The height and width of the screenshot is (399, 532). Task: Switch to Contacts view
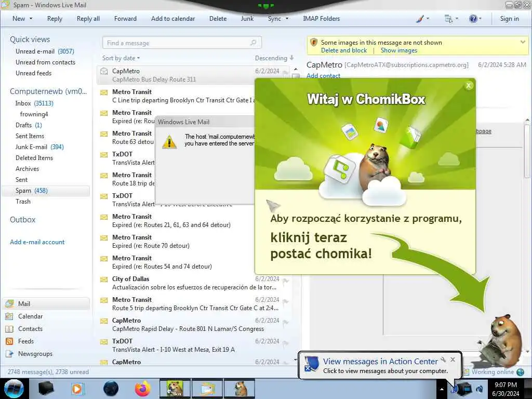click(30, 329)
